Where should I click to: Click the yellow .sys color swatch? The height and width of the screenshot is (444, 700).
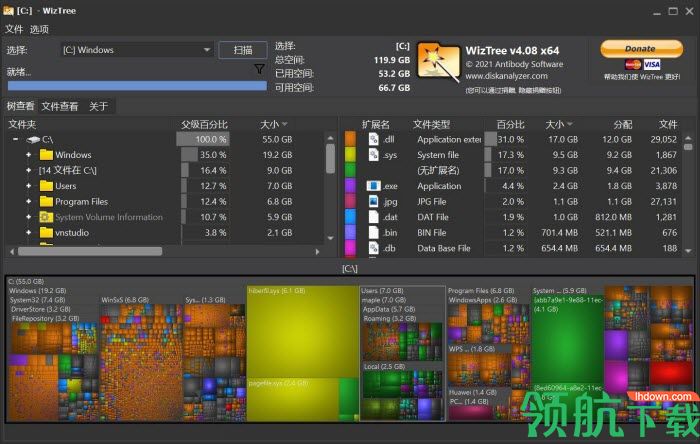(x=350, y=155)
